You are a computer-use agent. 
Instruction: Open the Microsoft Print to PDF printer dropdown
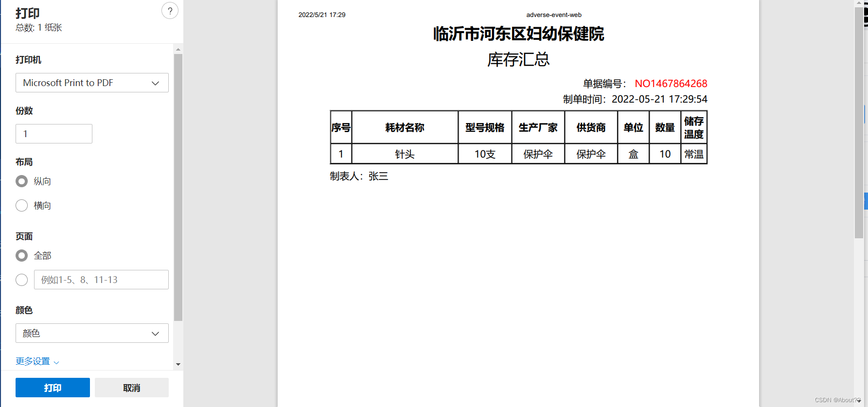click(x=92, y=83)
